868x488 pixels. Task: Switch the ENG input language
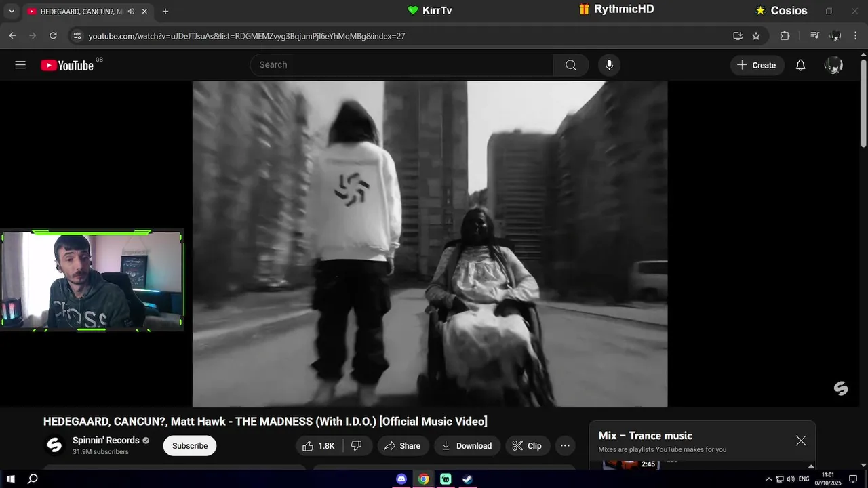point(804,479)
